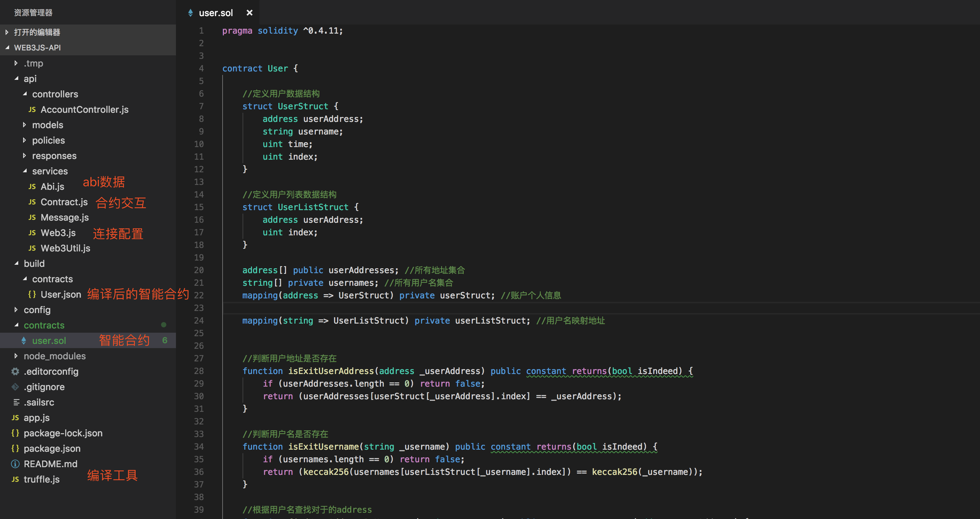Open compiled User.json file

(61, 294)
